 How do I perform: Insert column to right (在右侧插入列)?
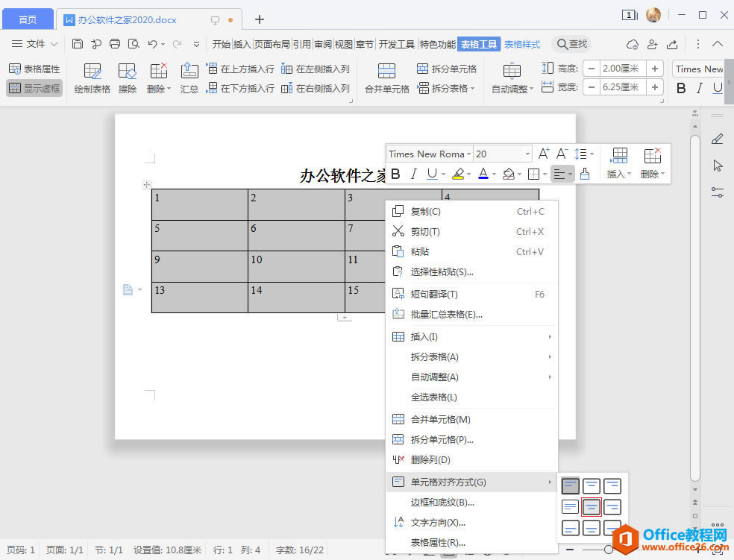tap(316, 88)
